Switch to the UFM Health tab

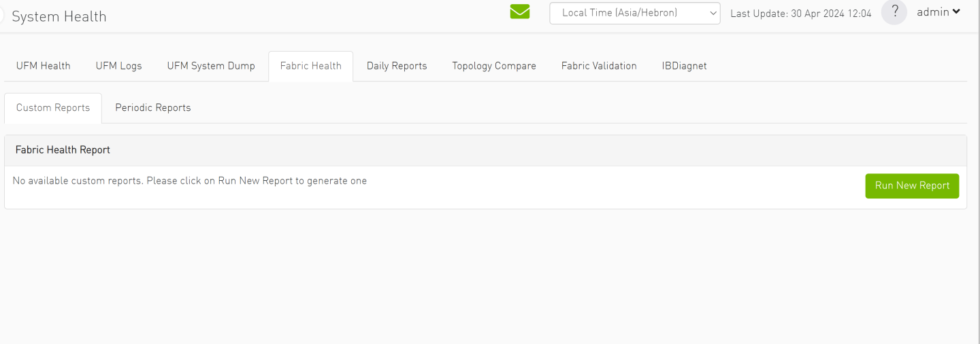click(44, 66)
